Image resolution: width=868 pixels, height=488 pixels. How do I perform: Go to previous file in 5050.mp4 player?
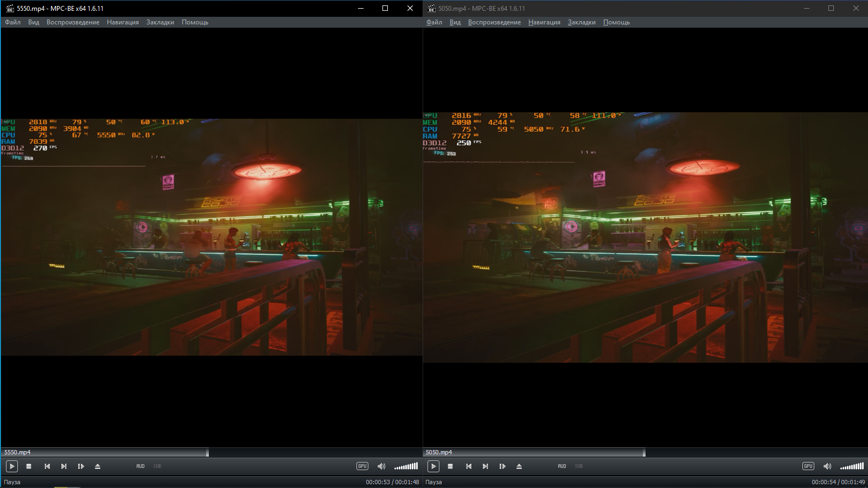(469, 466)
